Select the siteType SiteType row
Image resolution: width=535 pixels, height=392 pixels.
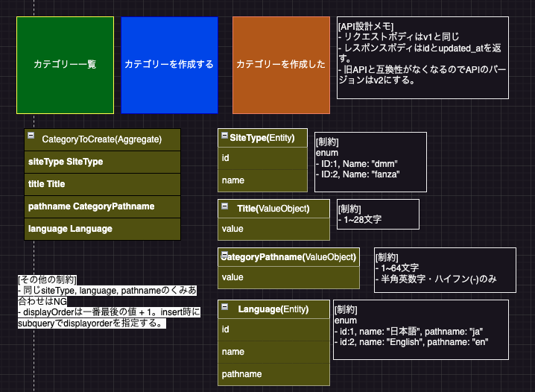click(x=102, y=162)
